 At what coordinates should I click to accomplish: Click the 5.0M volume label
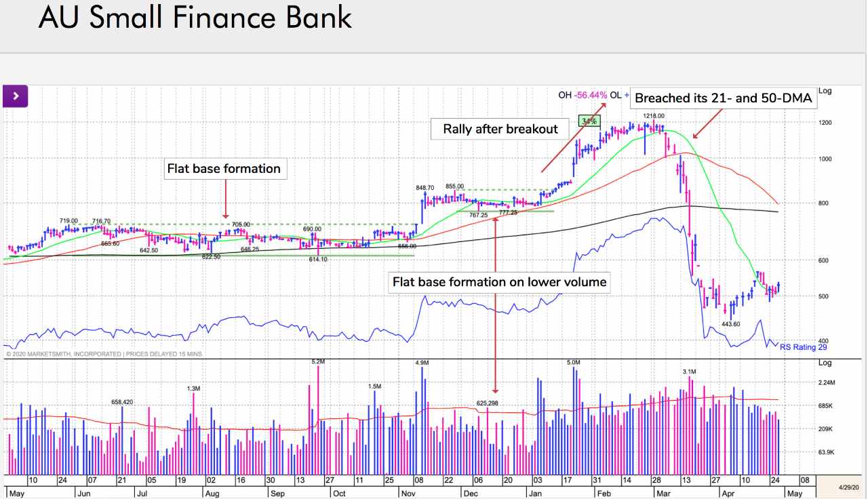click(x=574, y=363)
